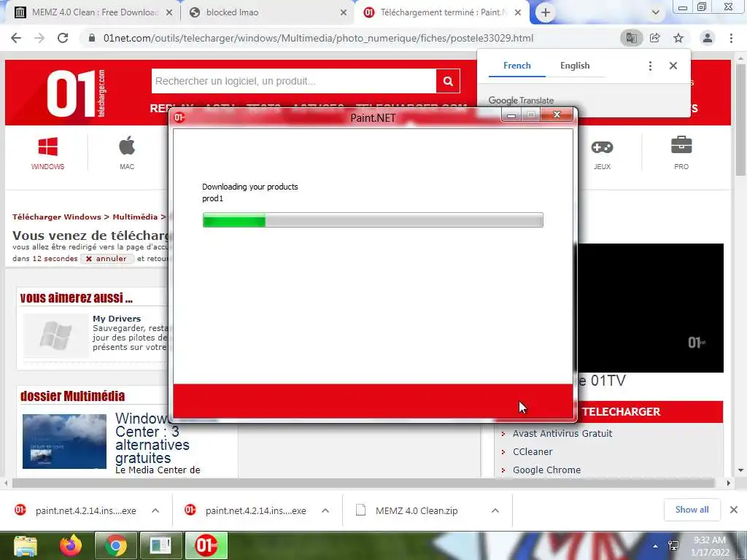The width and height of the screenshot is (747, 560).
Task: Click the URL address bar
Action: pos(318,38)
